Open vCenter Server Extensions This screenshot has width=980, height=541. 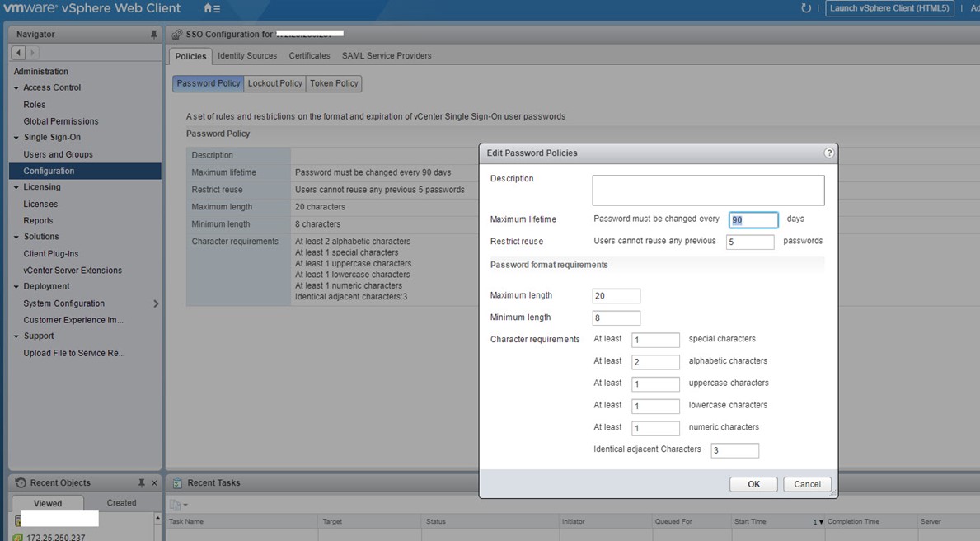(73, 270)
